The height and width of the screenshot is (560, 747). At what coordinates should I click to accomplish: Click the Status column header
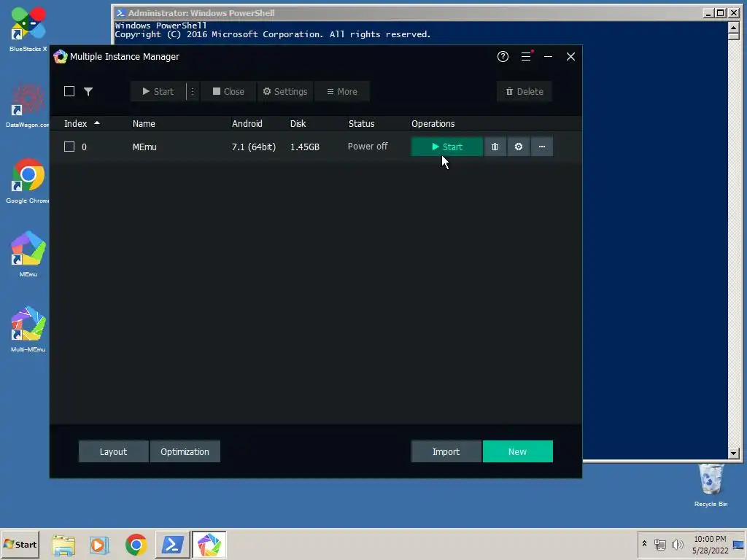pos(361,123)
